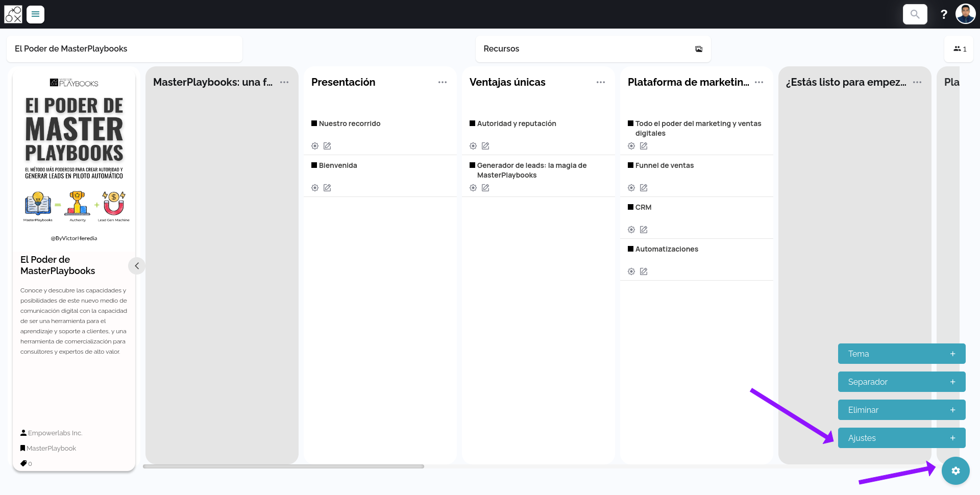Click the Autoridad y reputación title

(x=517, y=123)
